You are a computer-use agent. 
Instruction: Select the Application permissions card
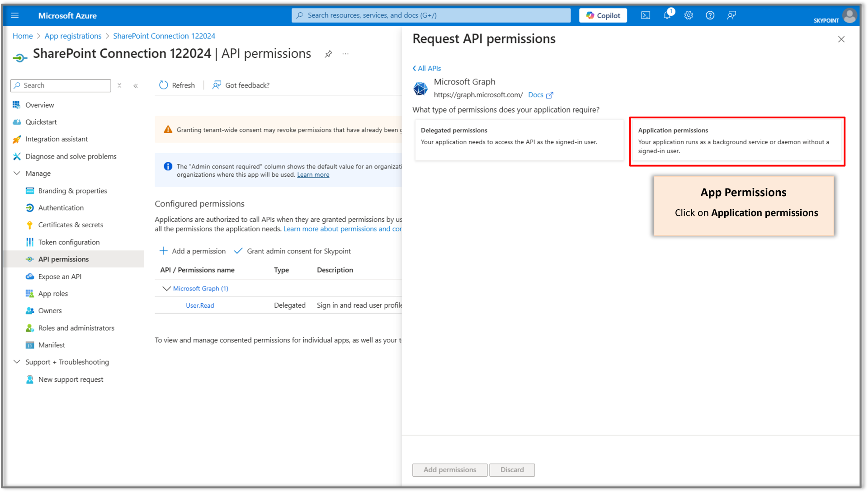[737, 141]
